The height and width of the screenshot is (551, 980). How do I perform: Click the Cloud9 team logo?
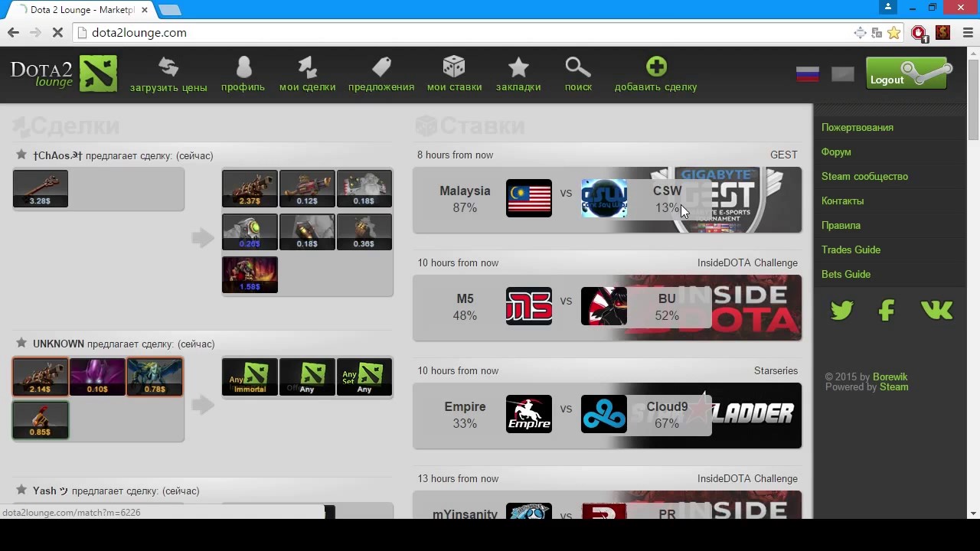(x=604, y=414)
